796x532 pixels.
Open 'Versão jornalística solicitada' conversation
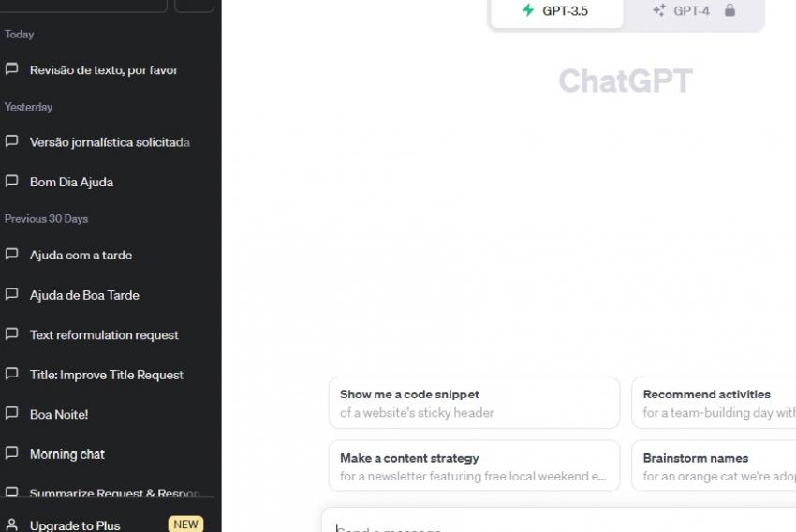pos(110,142)
